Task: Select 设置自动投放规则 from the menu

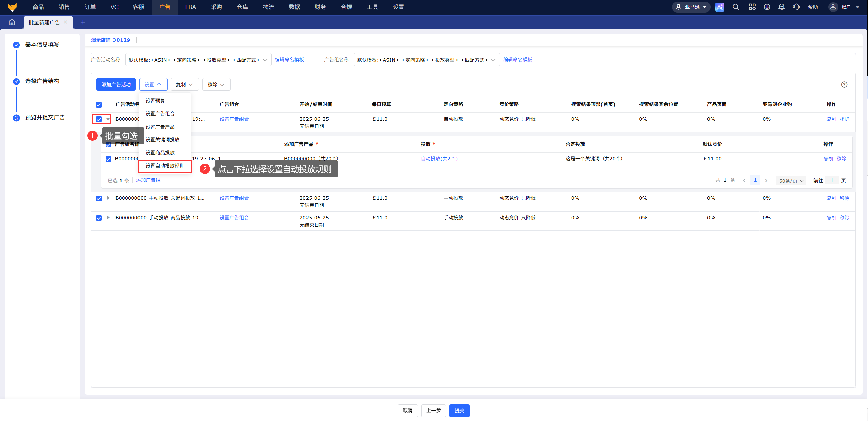Action: 165,166
